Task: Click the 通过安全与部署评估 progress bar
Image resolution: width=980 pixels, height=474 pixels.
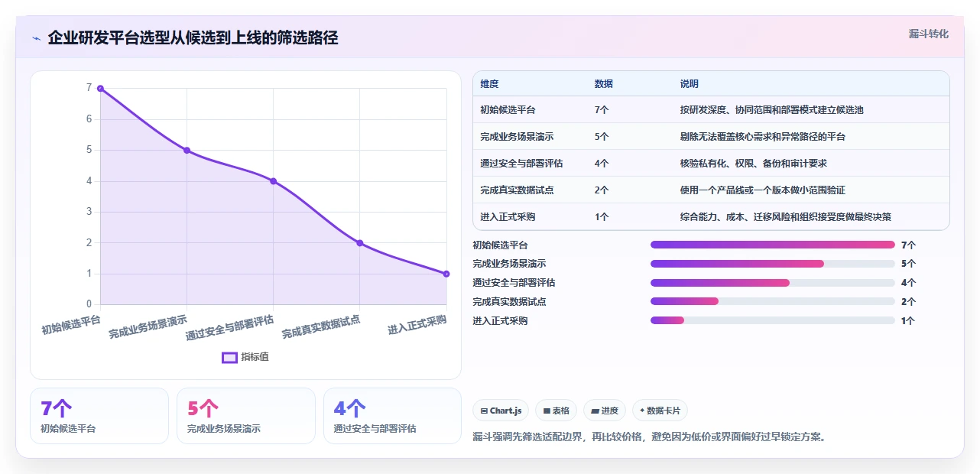Action: pyautogui.click(x=772, y=283)
